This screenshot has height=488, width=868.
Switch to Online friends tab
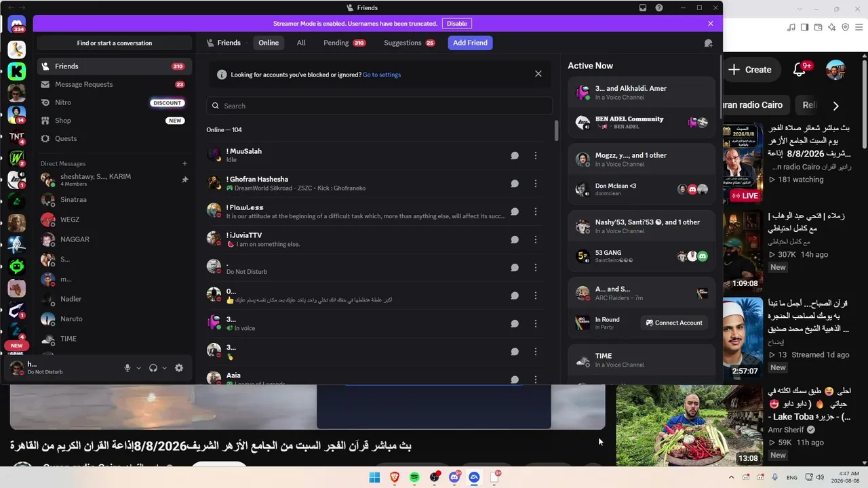(269, 43)
